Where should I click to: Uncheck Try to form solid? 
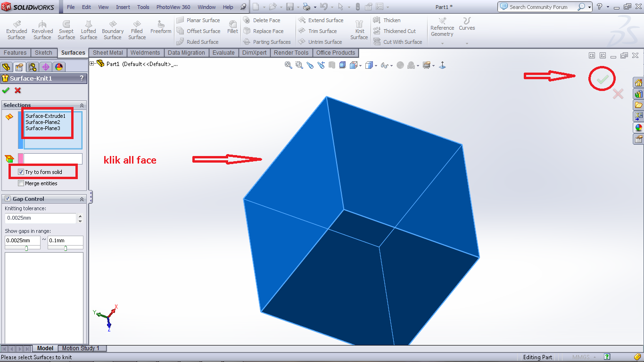pyautogui.click(x=21, y=172)
